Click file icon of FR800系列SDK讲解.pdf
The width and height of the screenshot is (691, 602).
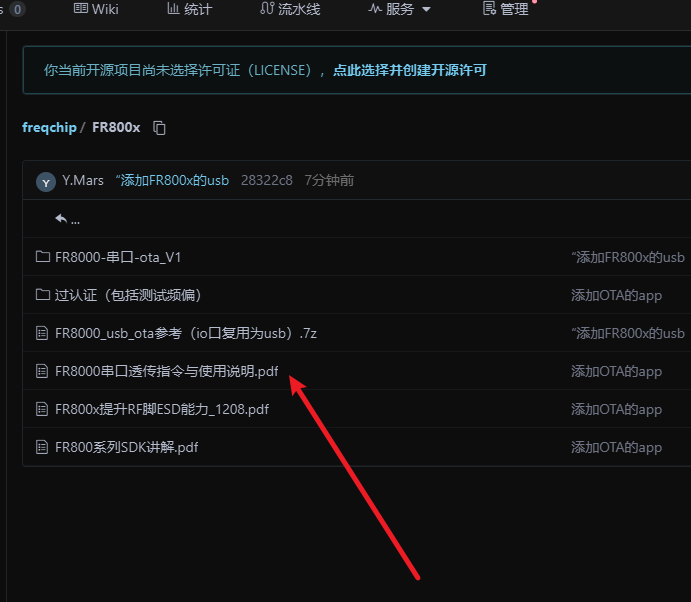coord(42,447)
